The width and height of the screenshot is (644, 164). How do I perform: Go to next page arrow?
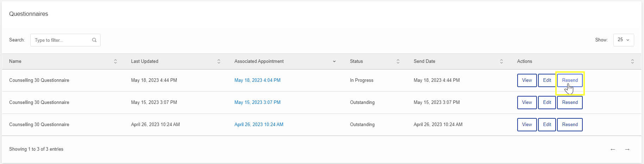[627, 149]
